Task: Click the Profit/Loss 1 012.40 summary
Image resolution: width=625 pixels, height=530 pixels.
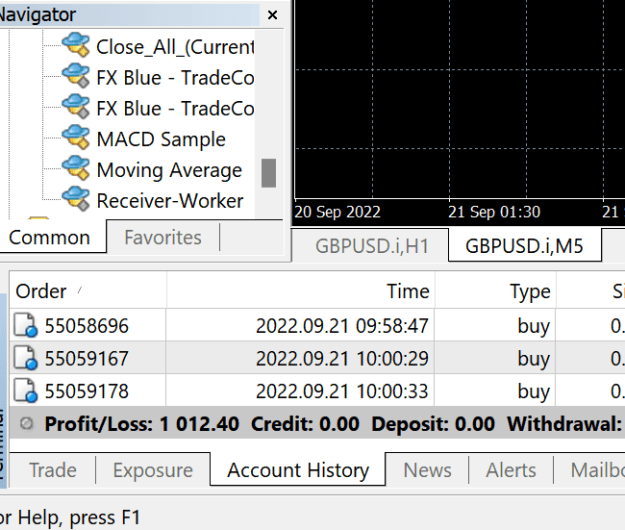Action: (x=142, y=424)
